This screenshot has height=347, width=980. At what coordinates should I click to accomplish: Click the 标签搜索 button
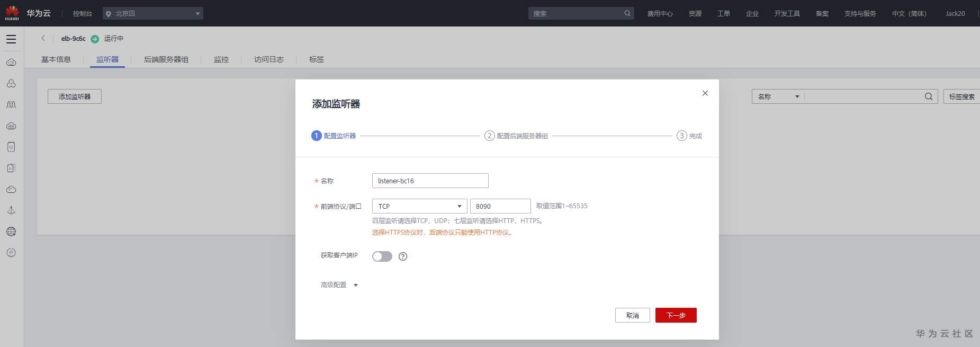click(x=961, y=96)
